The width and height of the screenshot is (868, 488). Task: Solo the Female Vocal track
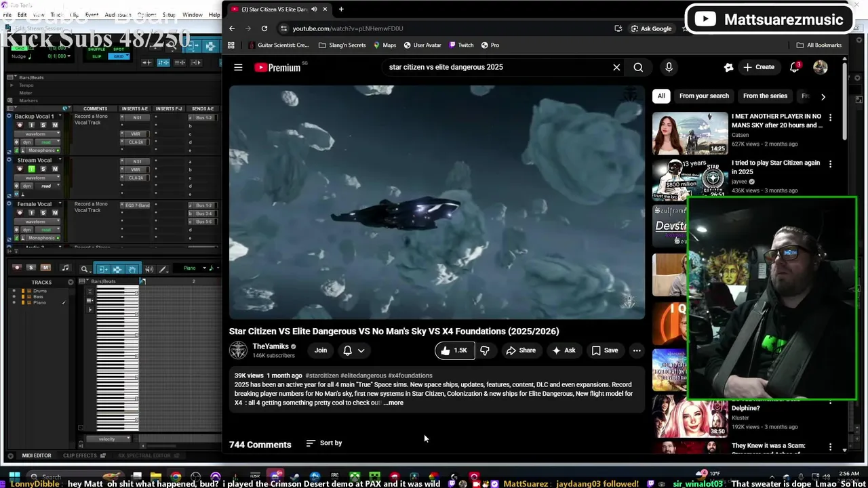(43, 213)
